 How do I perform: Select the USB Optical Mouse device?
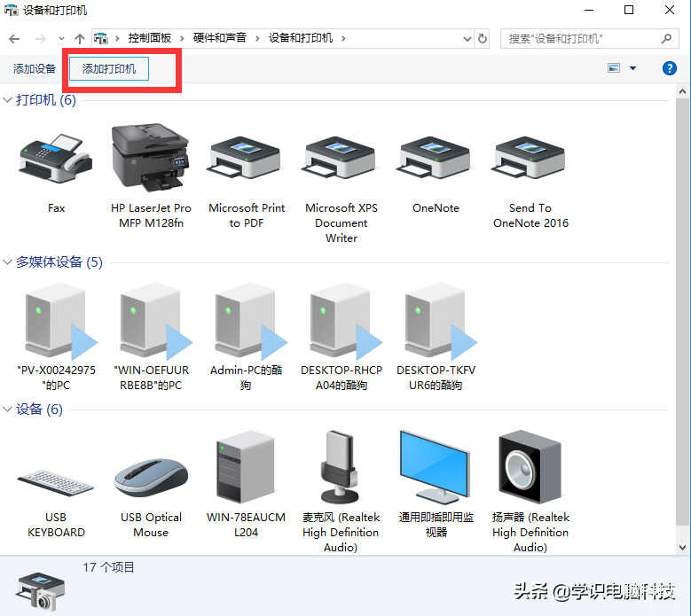(151, 478)
